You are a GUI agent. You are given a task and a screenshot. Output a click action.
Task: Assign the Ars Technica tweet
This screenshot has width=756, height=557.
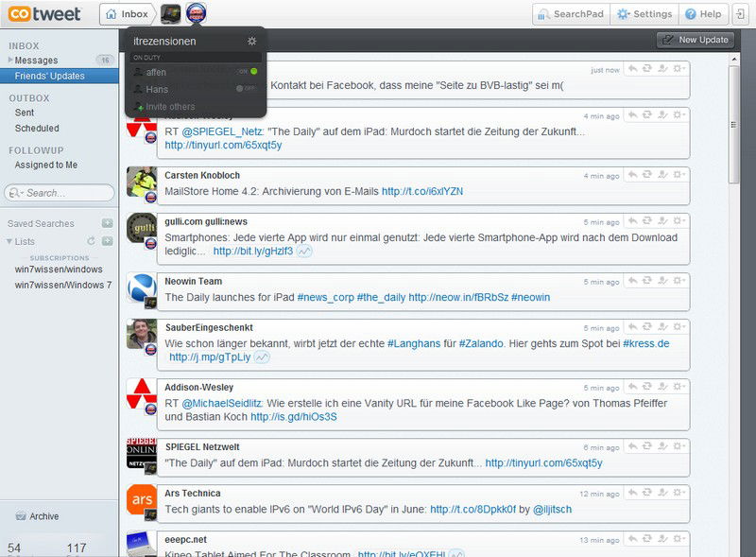pyautogui.click(x=663, y=493)
